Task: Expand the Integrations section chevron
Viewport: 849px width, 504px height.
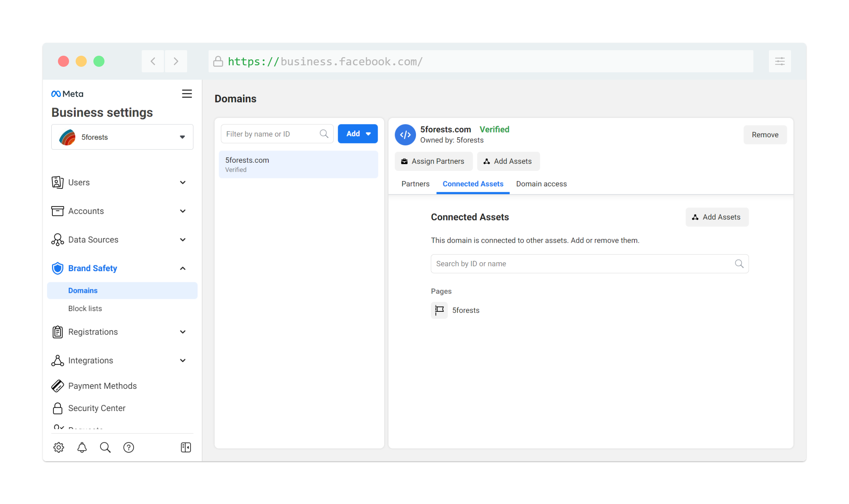Action: click(x=183, y=360)
